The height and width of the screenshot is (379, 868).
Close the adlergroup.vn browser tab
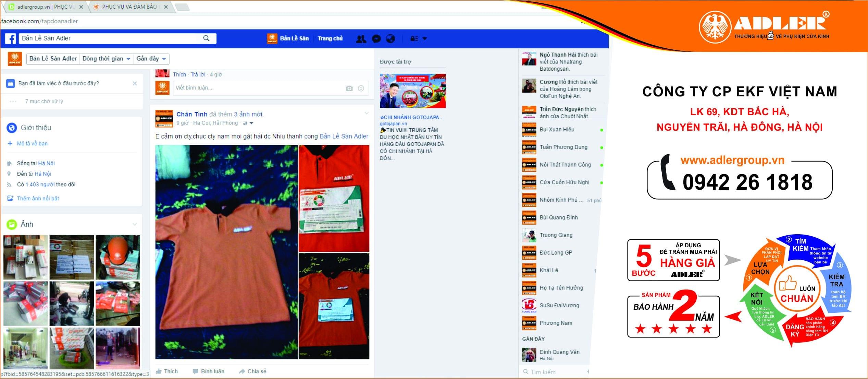pyautogui.click(x=81, y=7)
